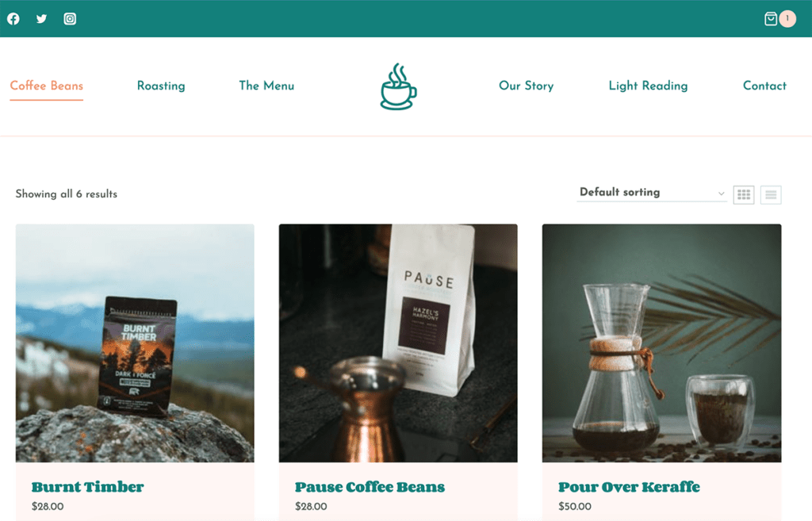Open the Default sorting dropdown
812x521 pixels.
pos(652,193)
